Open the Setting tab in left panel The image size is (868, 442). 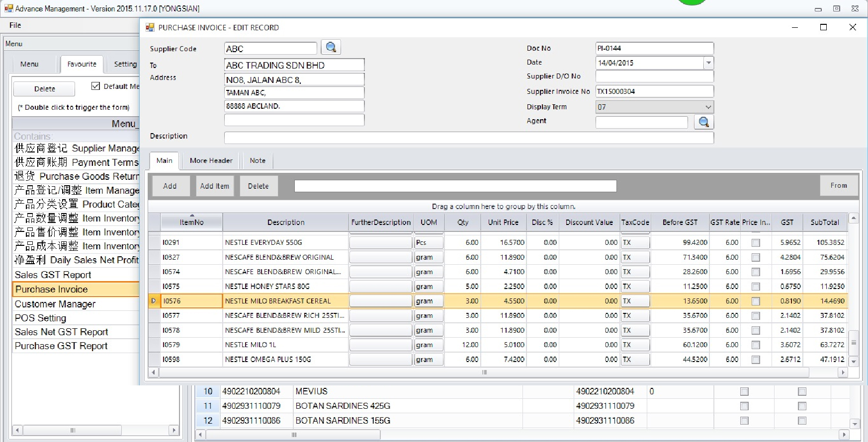[125, 64]
